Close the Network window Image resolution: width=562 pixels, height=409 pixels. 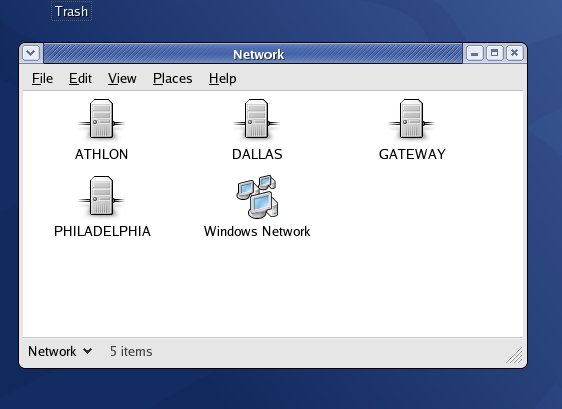click(x=515, y=53)
